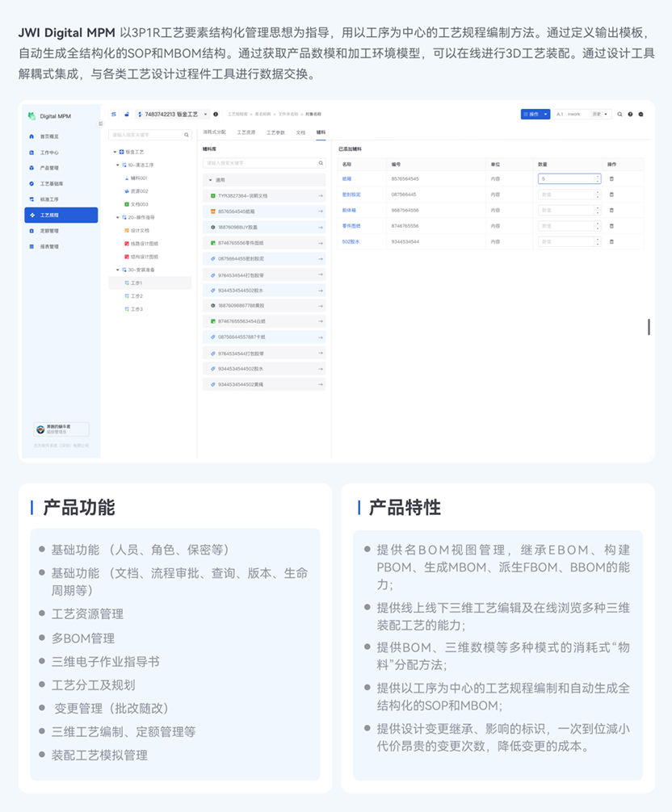The image size is (672, 812).
Task: Click the info icon after 钣金工艺 selector
Action: coord(216,114)
